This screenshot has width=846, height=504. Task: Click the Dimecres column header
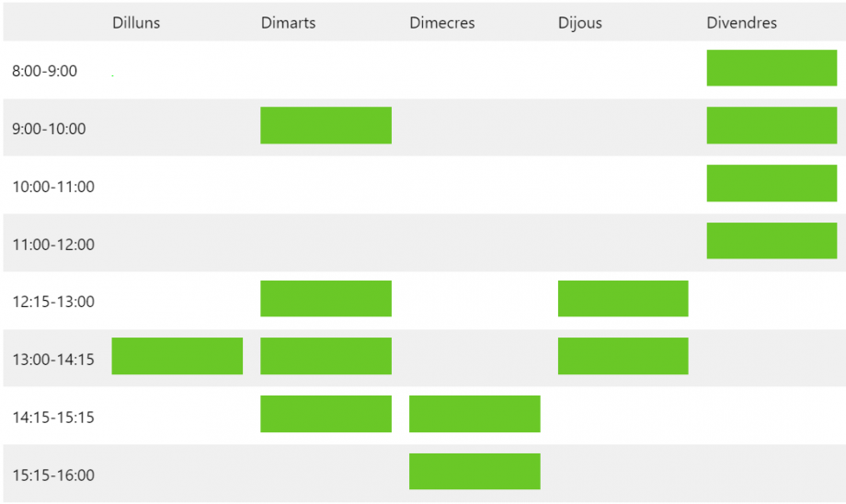point(442,23)
